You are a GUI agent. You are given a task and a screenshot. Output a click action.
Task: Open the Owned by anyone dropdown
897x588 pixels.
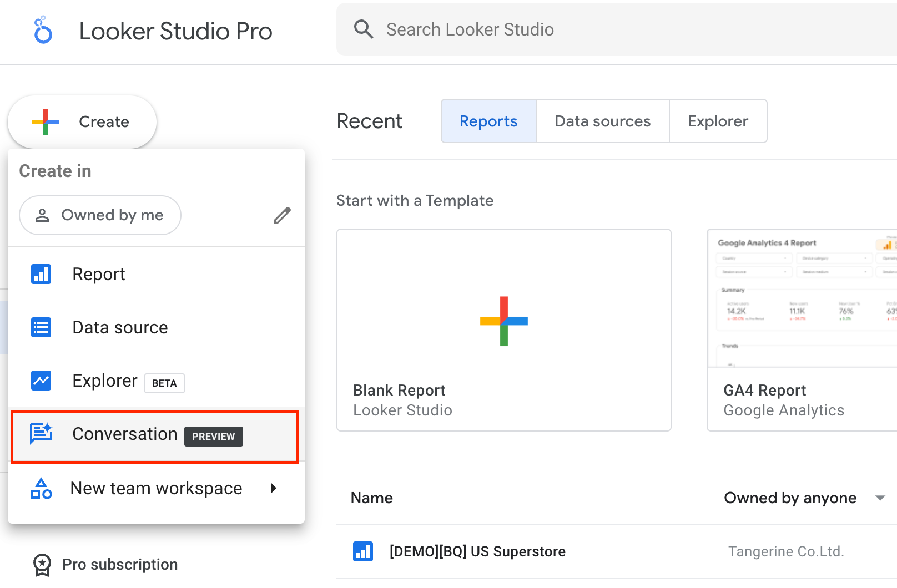pos(804,498)
